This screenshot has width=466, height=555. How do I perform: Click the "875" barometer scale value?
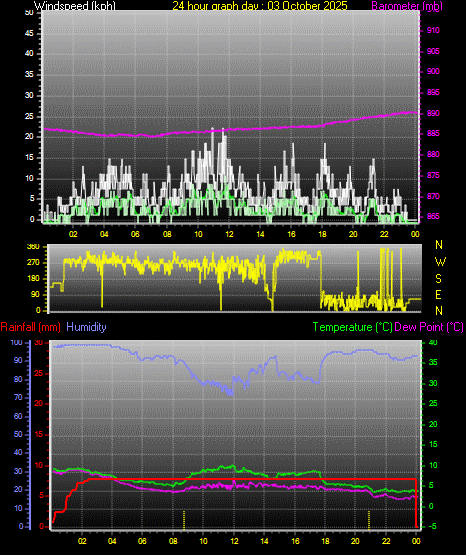[433, 175]
